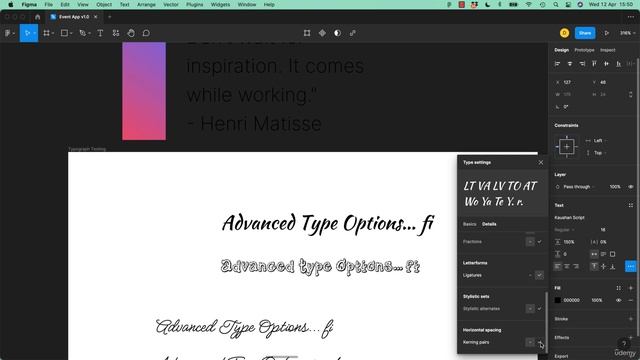This screenshot has height=360, width=640.
Task: Click Align top icon in the Design panel
Action: [x=594, y=64]
